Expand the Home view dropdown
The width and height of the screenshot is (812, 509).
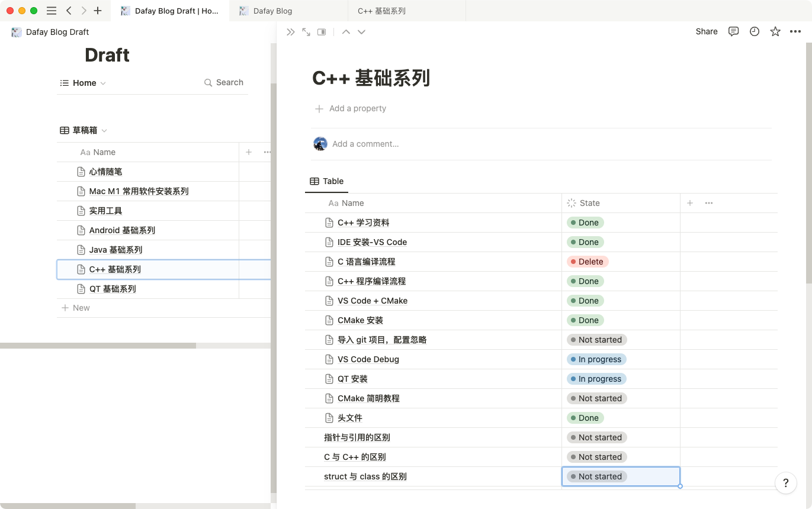[103, 83]
